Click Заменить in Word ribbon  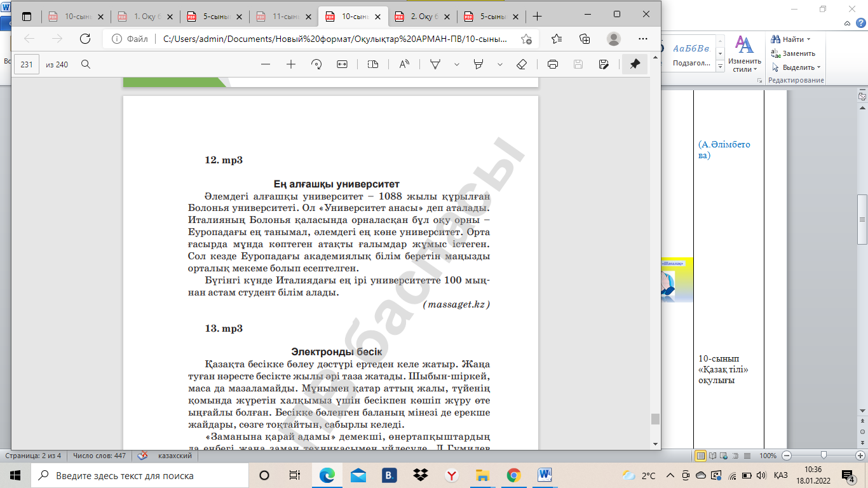click(x=793, y=53)
